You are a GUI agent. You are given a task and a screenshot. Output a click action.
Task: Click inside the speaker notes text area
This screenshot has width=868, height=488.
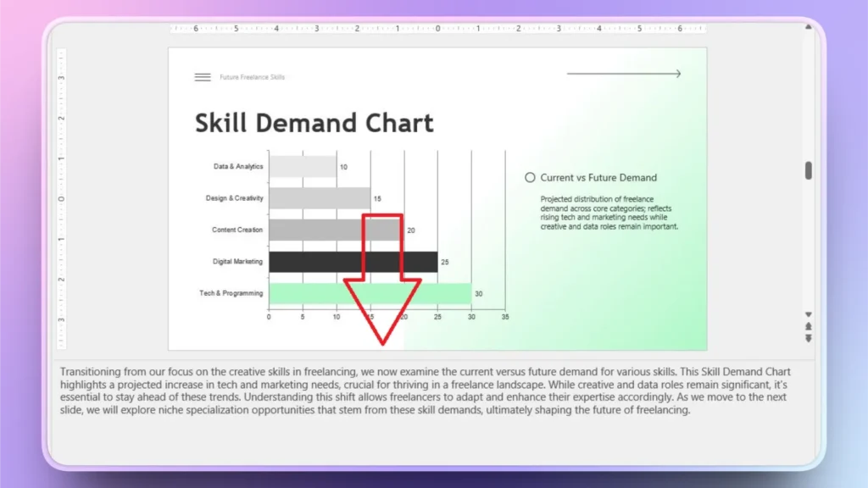tap(424, 390)
